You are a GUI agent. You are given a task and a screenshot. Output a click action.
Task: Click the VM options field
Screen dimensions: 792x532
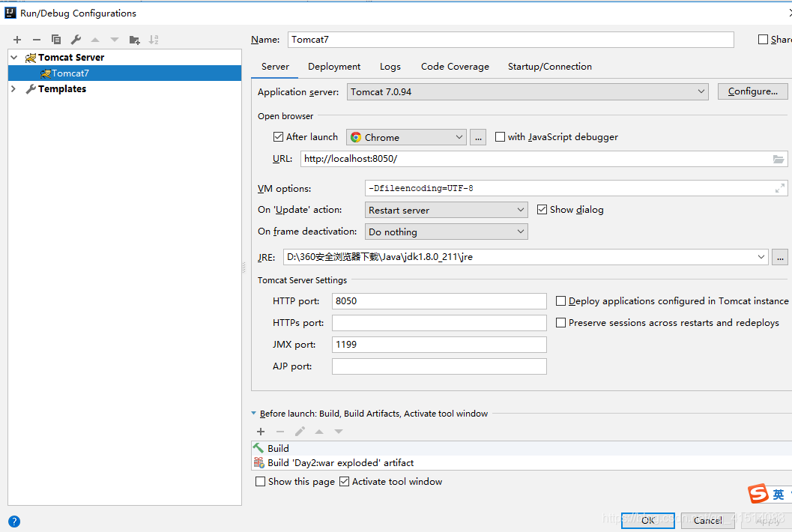pos(575,188)
